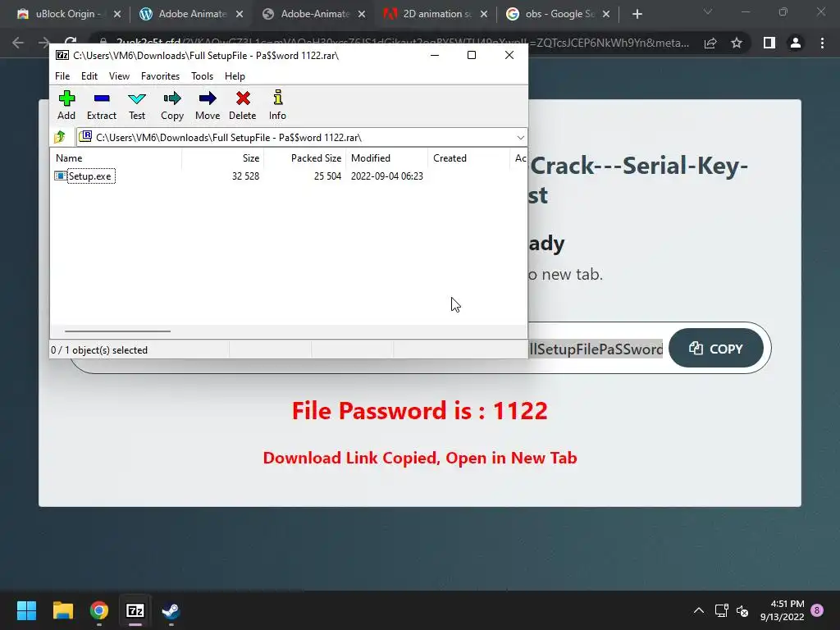Click the Packed Size value 25 504
Image resolution: width=840 pixels, height=630 pixels.
[x=327, y=176]
